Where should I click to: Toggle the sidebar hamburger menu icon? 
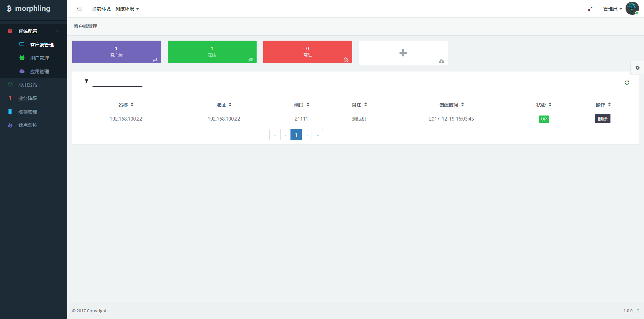tap(79, 9)
